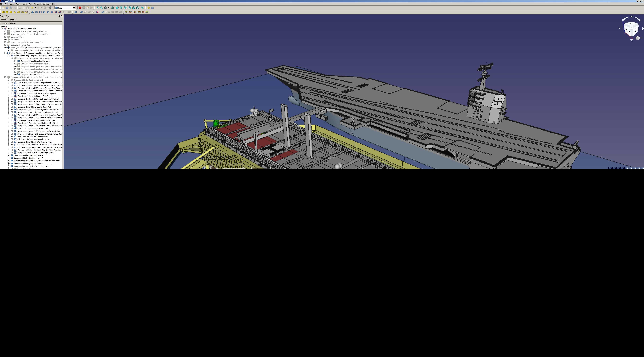The image size is (644, 357).
Task: Expand 'Compound Model Quadrant Layer 4 - Modular TEU Stacks'
Action: (x=9, y=161)
